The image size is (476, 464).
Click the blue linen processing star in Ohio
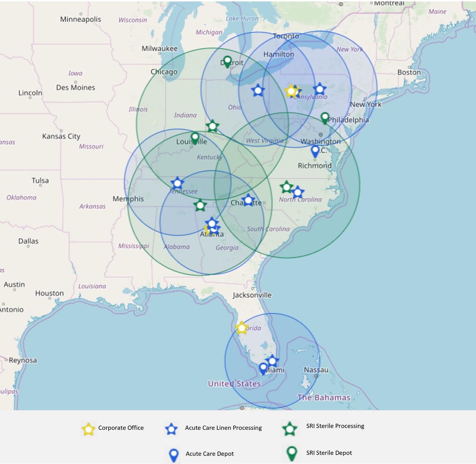[258, 90]
